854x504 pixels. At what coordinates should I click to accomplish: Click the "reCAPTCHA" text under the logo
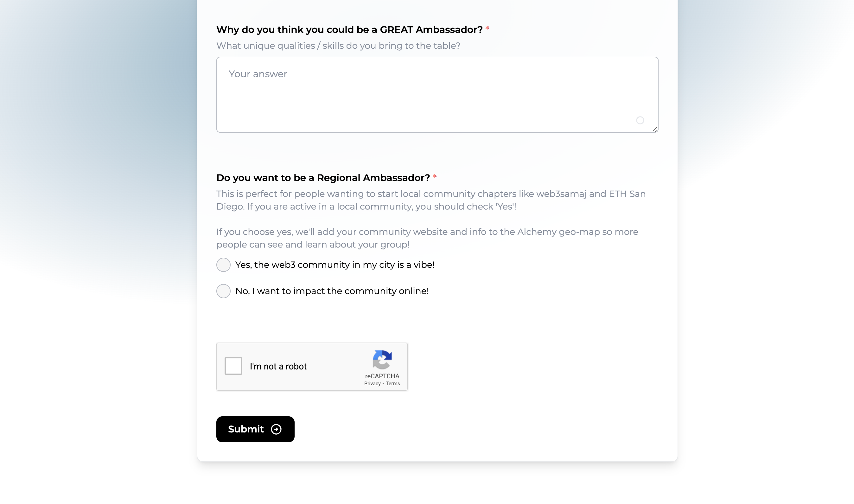[x=382, y=376]
